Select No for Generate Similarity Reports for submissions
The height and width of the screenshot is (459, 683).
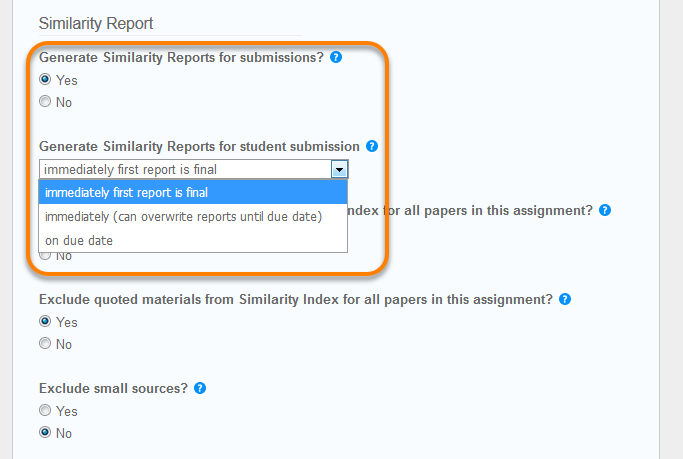coord(45,102)
